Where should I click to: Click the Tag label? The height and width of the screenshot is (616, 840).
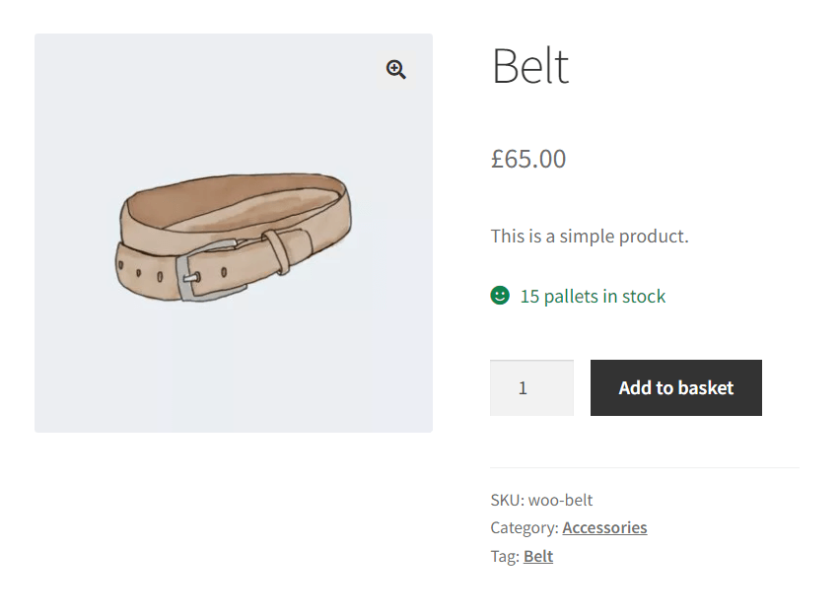pyautogui.click(x=504, y=556)
